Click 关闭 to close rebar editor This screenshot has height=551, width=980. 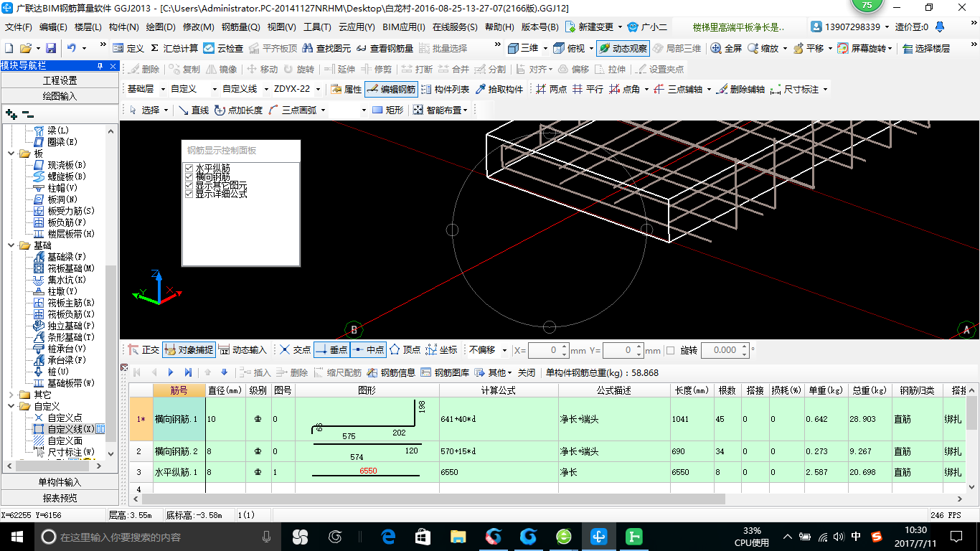point(527,372)
